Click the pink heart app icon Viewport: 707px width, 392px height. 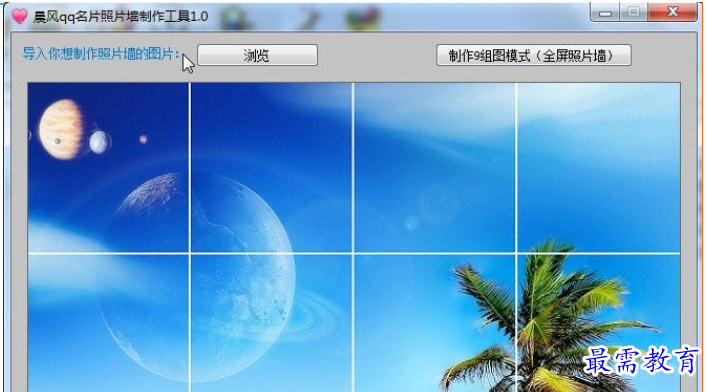click(x=19, y=17)
